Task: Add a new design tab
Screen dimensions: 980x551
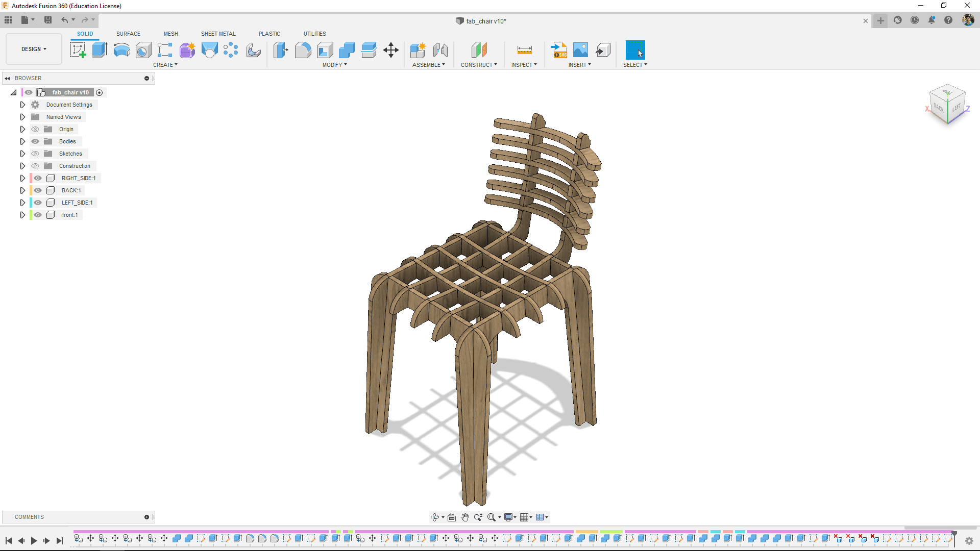Action: 880,20
